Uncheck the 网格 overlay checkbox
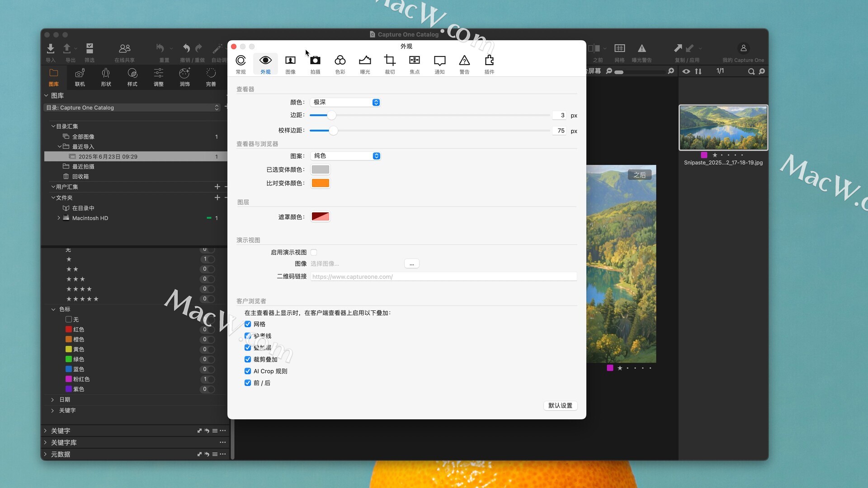Screen dimensions: 868x488 [248, 324]
